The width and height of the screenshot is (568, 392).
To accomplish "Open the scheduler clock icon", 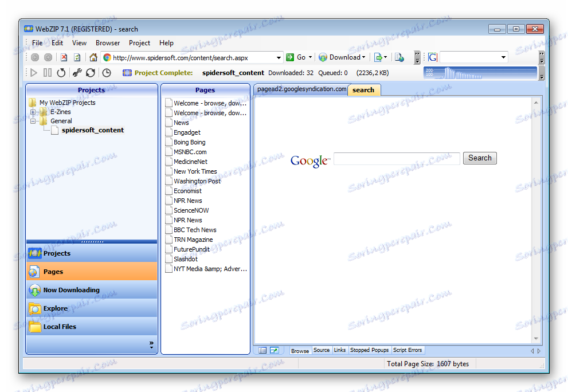I will tap(107, 73).
